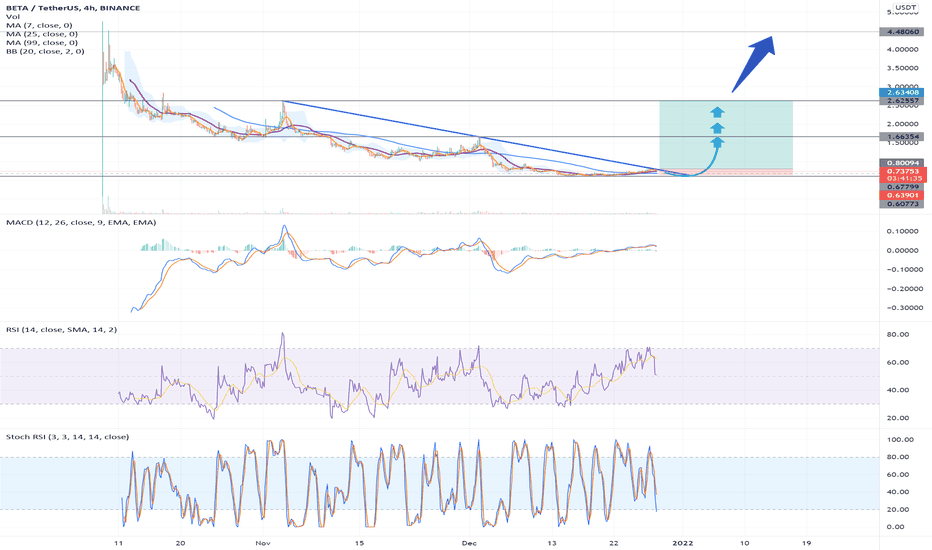
Task: Click the 22 date on time axis
Action: [614, 543]
